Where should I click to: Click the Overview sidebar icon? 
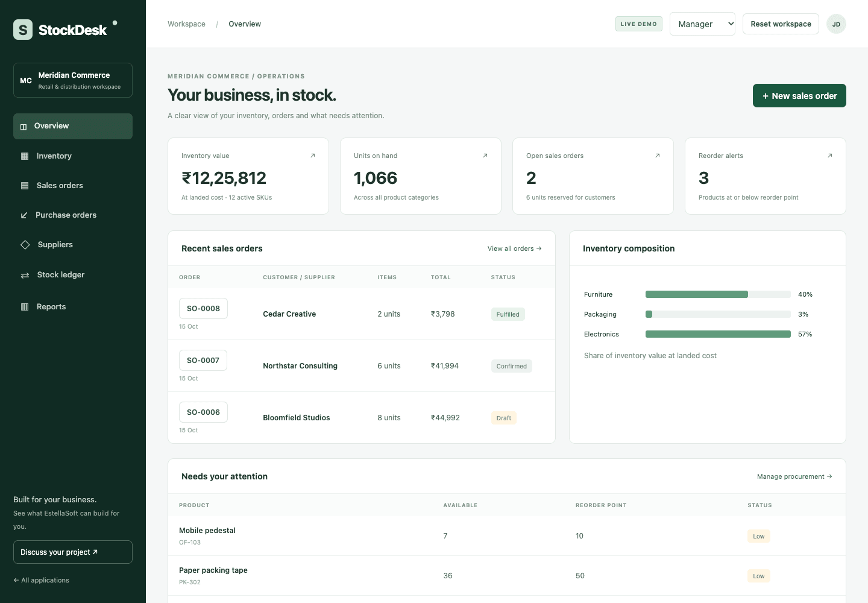pyautogui.click(x=24, y=127)
